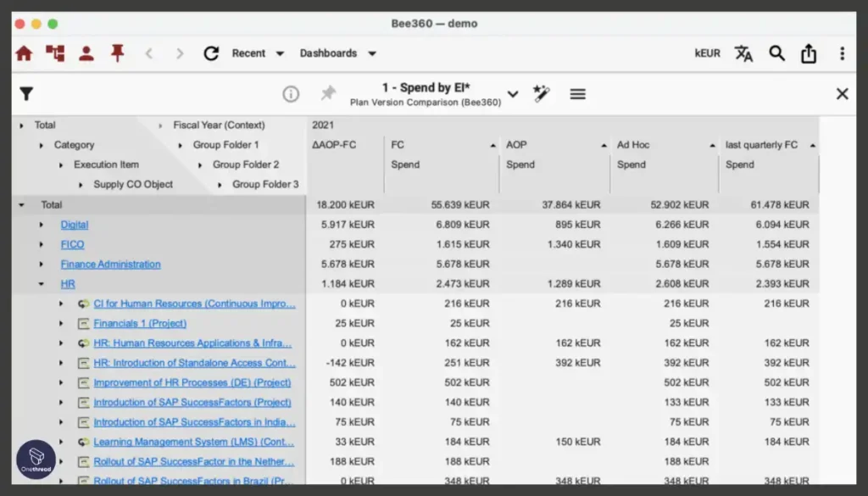Viewport: 868px width, 496px height.
Task: Open Introduction of SAP SuccessFactors in India link
Action: point(194,422)
